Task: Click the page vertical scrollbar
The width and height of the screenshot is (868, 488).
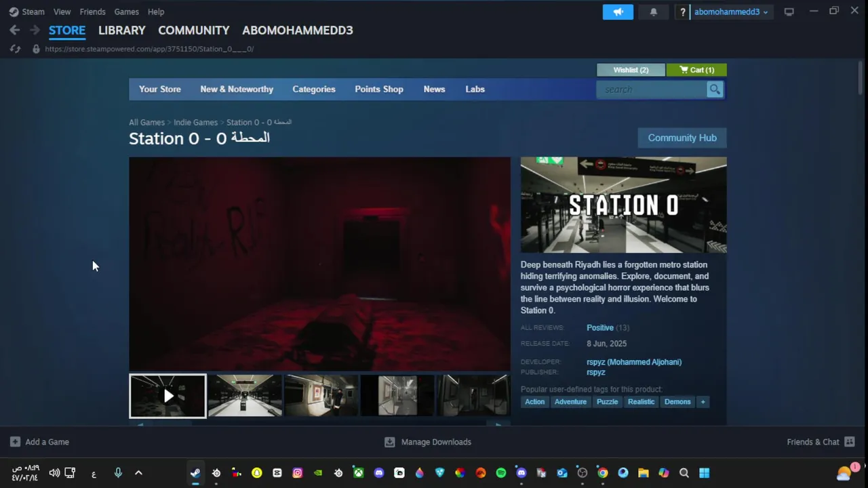Action: 860,78
